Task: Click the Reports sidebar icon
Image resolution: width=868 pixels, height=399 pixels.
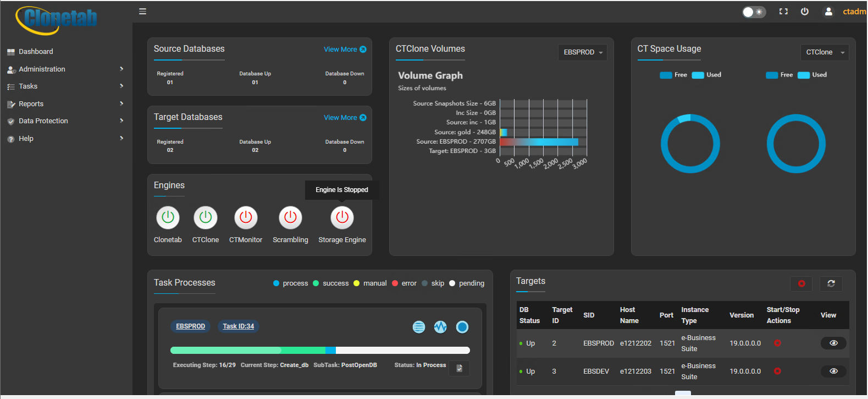Action: [10, 104]
